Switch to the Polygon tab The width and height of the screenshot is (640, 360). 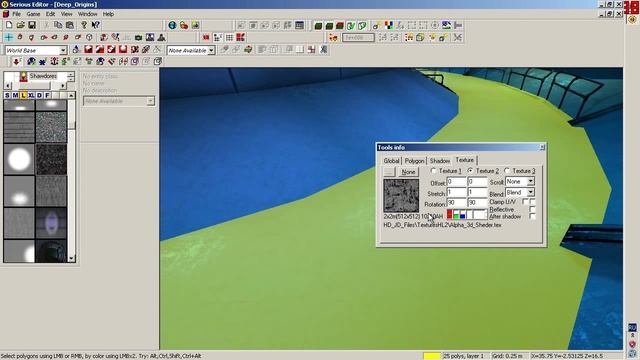point(414,161)
